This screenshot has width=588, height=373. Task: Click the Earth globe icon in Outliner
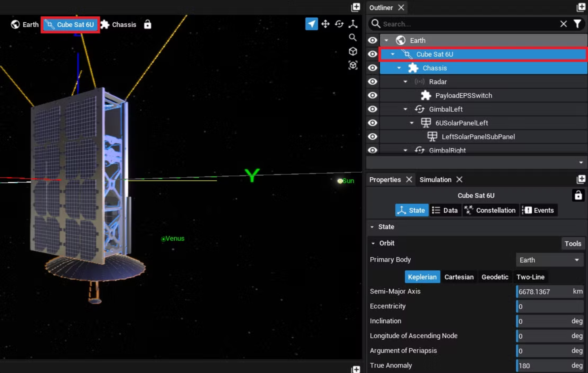[400, 40]
